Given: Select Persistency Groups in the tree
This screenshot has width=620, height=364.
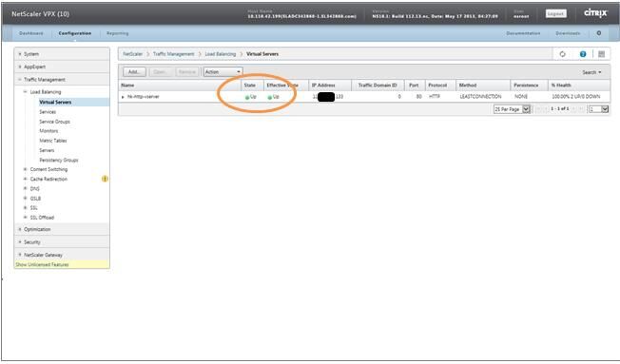Looking at the screenshot, I should coord(59,160).
